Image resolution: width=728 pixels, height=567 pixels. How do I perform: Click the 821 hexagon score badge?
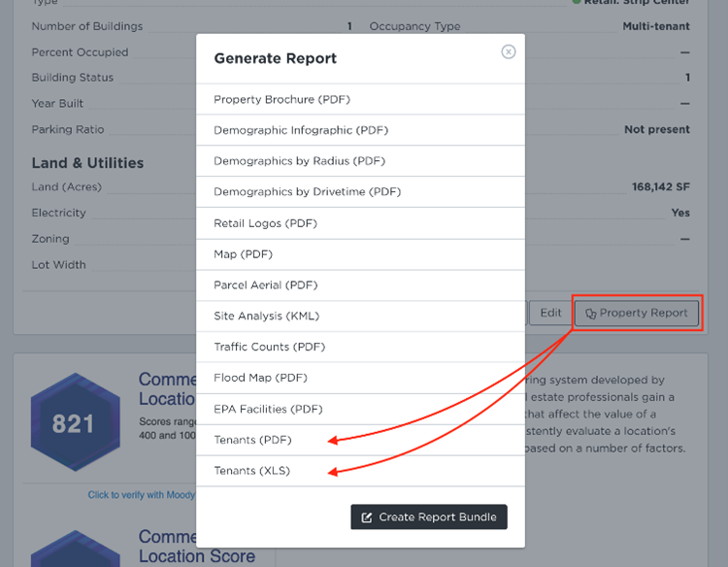pos(75,422)
